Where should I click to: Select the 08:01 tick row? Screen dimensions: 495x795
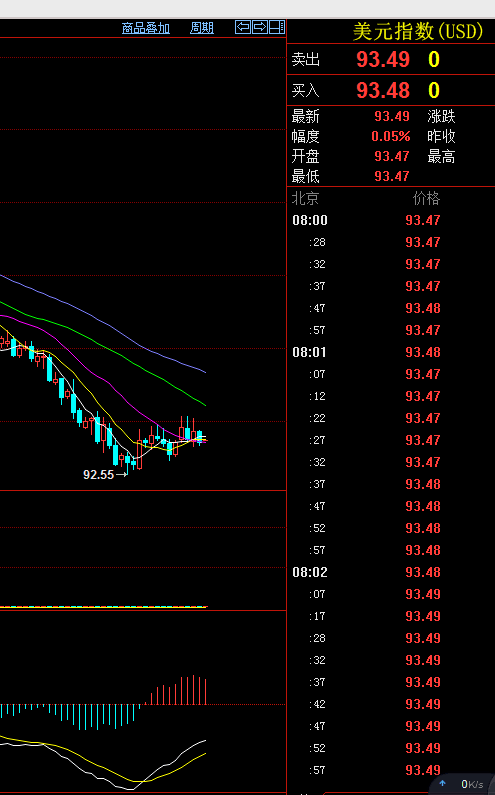(x=391, y=352)
